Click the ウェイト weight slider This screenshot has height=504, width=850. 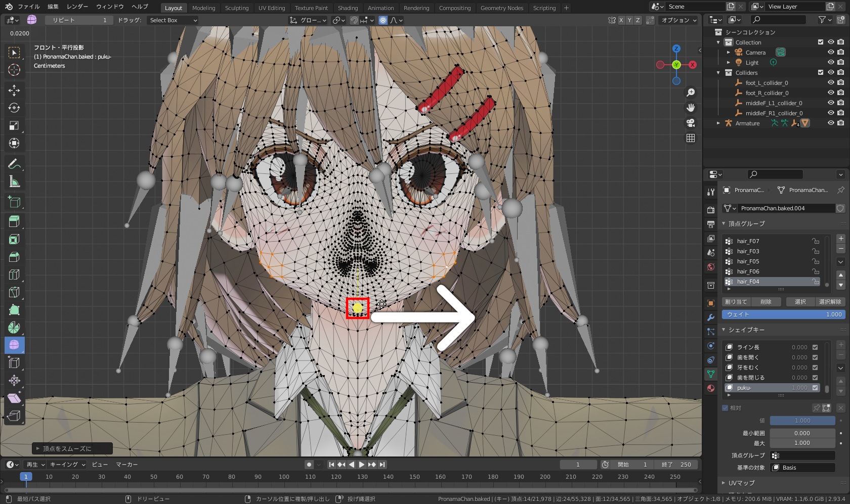click(x=784, y=314)
